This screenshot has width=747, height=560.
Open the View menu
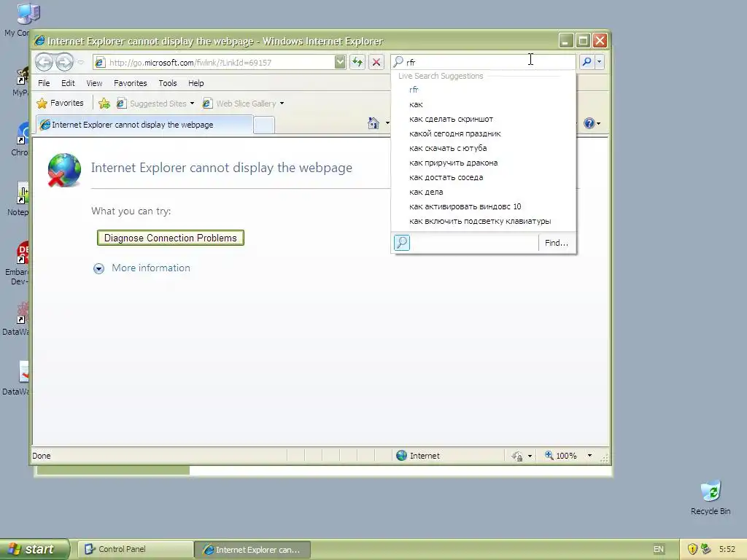[x=94, y=83]
